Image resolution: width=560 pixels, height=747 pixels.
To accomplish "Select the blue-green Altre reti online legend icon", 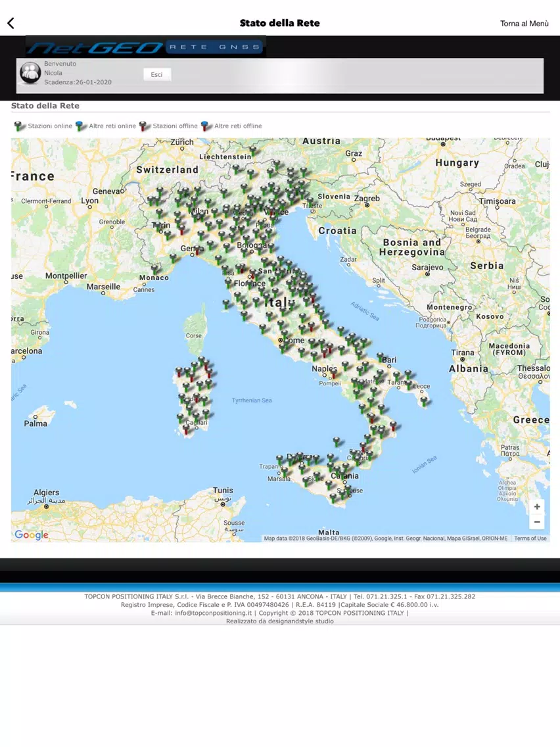I will pyautogui.click(x=81, y=126).
